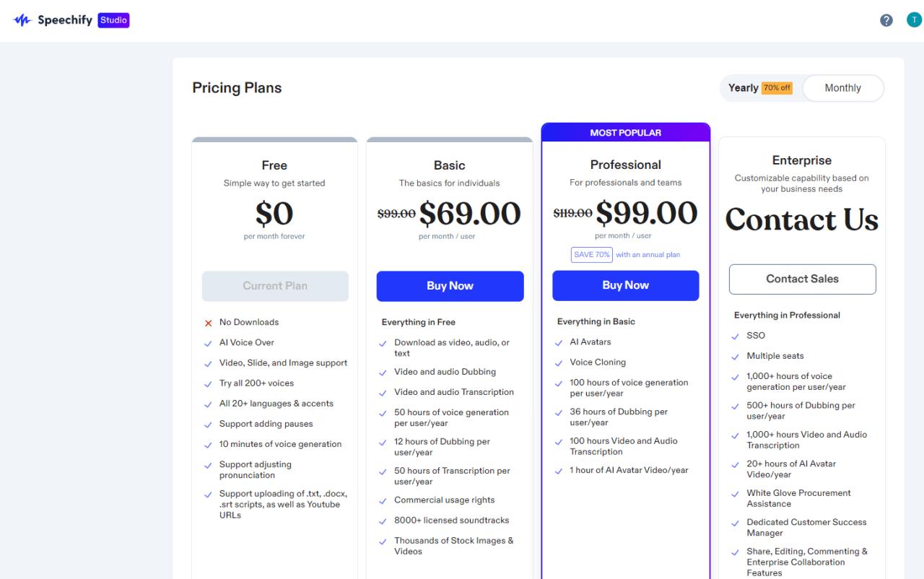924x579 pixels.
Task: Click the 70% off badge
Action: click(777, 88)
